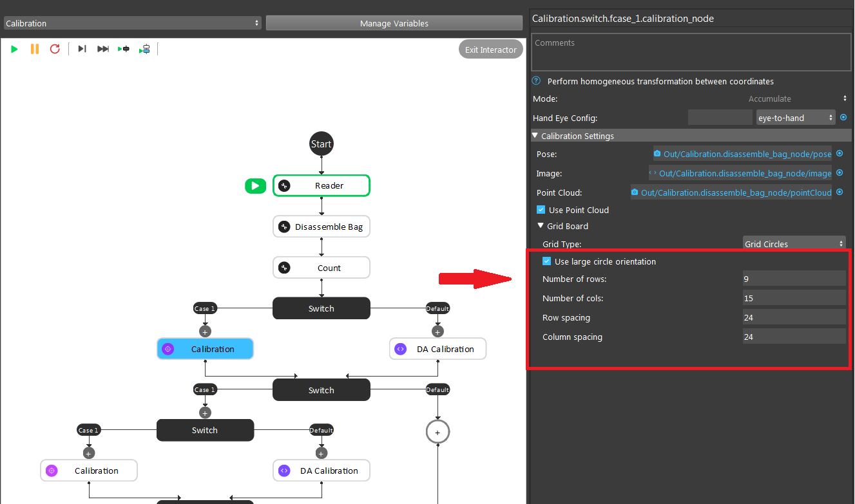
Task: Click Case 1 label of second Switch
Action: [205, 389]
